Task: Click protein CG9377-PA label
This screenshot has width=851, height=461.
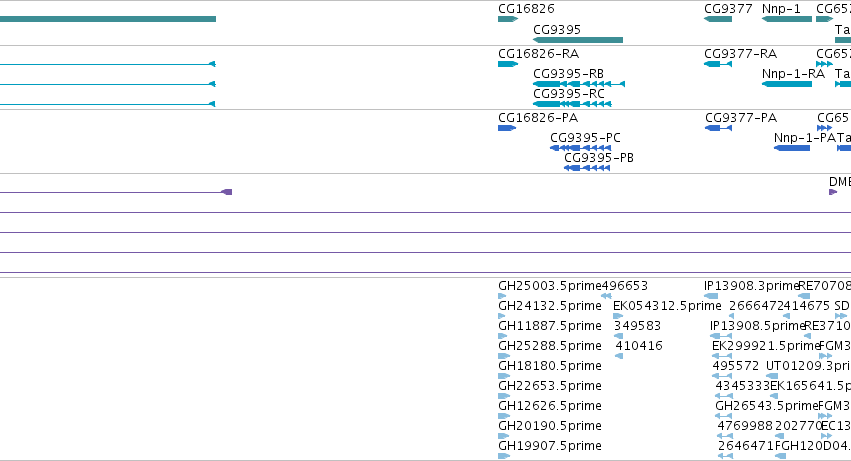Action: pos(741,118)
